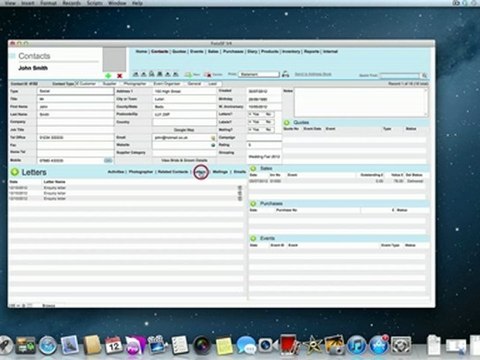Click send email icon beside Email field
This screenshot has height=360, width=480.
coord(213,138)
